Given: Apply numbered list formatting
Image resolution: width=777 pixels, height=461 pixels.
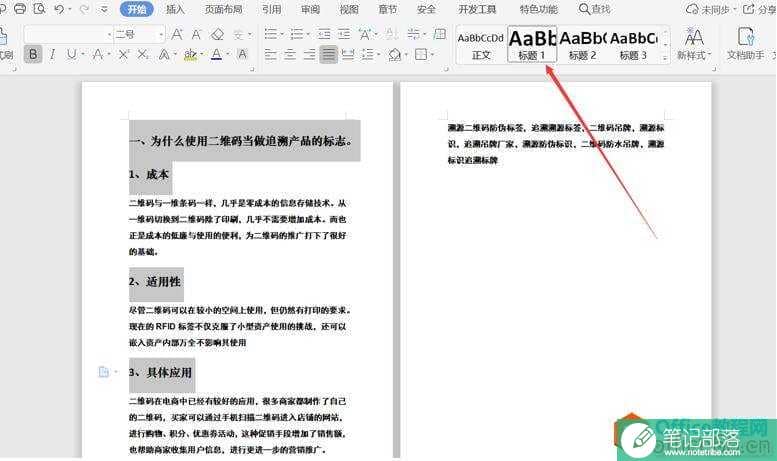Looking at the screenshot, I should [x=297, y=34].
